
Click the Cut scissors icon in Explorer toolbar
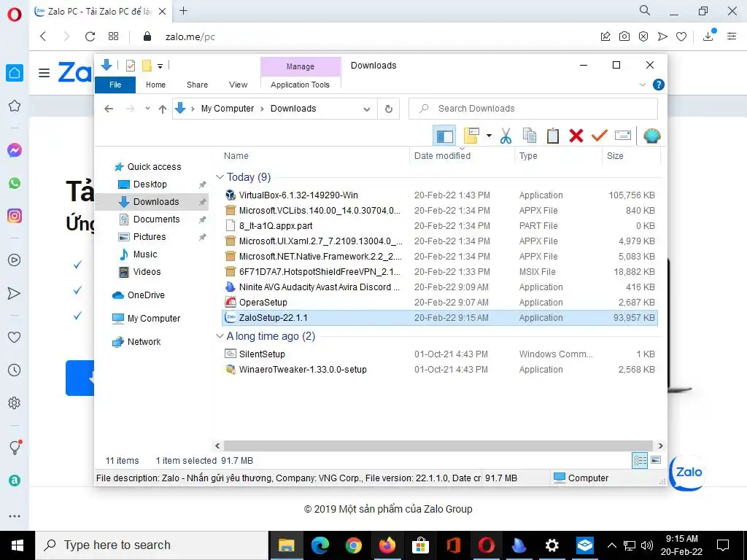[506, 136]
